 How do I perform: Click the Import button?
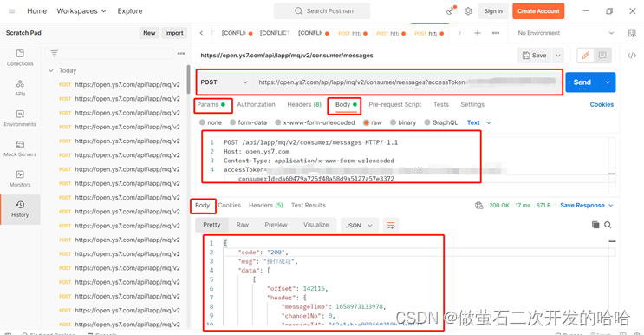174,33
